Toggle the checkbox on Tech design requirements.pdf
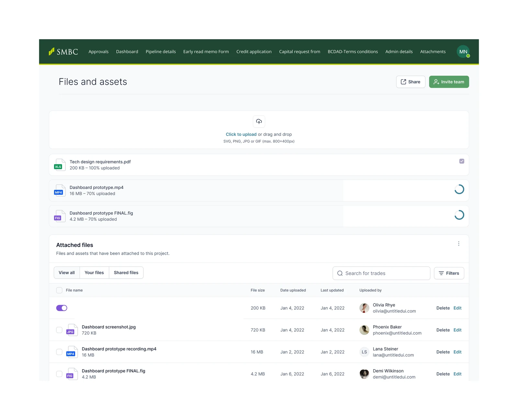The width and height of the screenshot is (518, 420). pos(462,161)
